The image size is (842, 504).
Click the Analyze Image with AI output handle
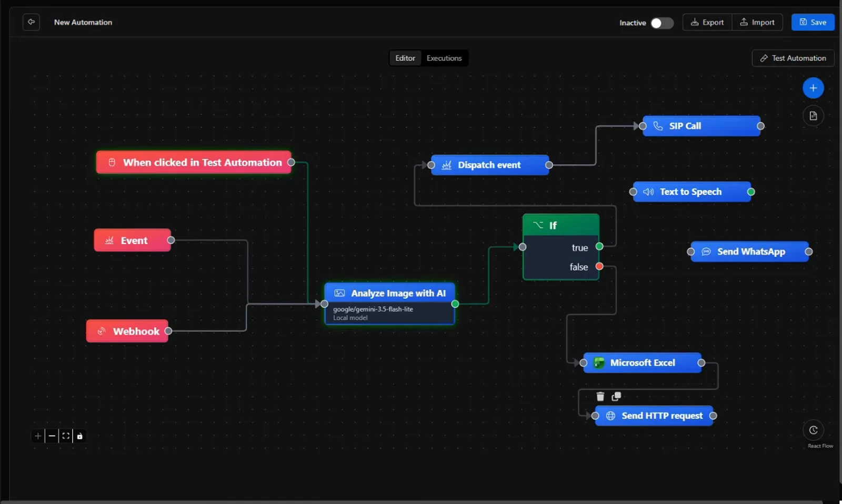tap(455, 304)
